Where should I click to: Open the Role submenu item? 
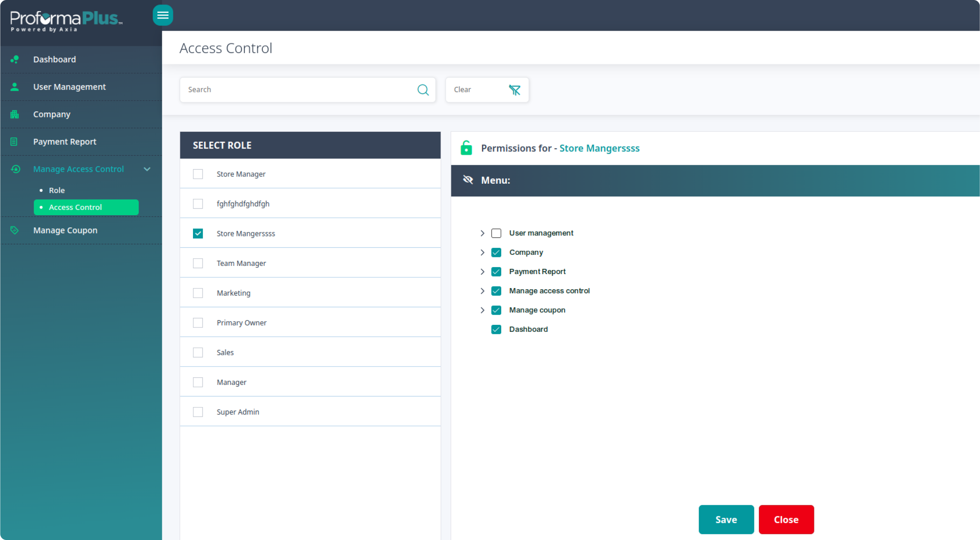[57, 190]
